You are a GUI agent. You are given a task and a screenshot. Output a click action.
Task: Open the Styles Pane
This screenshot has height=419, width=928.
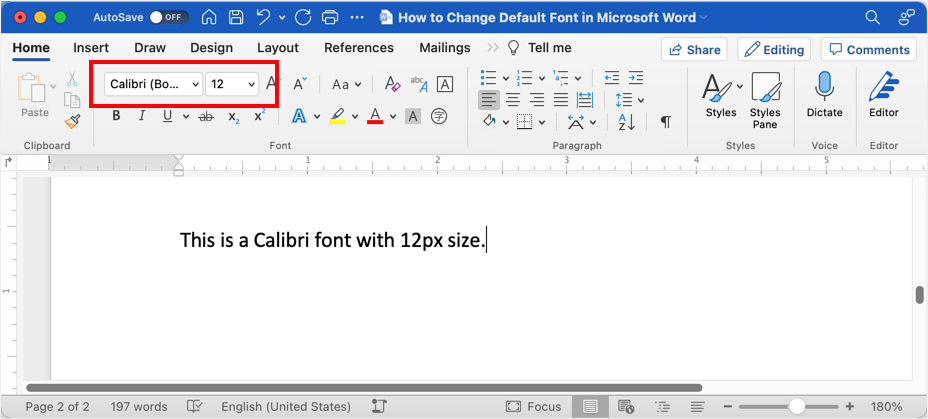765,100
